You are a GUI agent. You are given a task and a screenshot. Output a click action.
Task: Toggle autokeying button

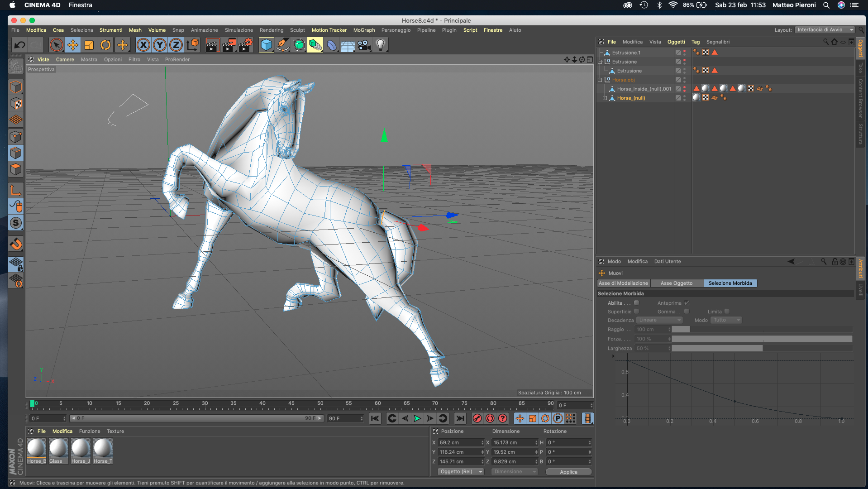tap(490, 418)
